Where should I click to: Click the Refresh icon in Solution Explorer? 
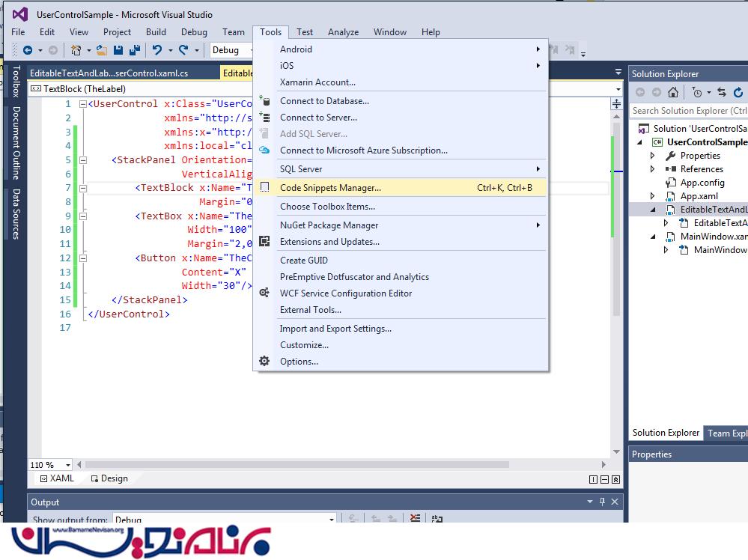pyautogui.click(x=738, y=92)
